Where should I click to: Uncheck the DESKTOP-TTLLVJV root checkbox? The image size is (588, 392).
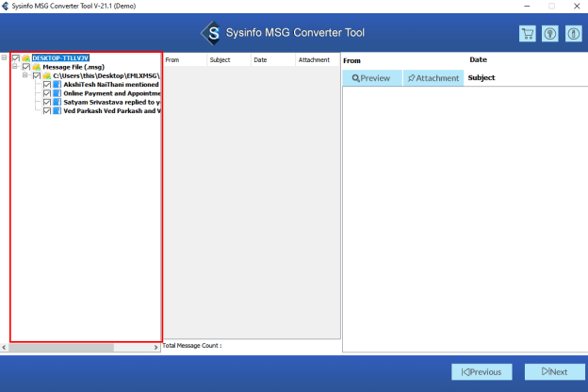(16, 58)
